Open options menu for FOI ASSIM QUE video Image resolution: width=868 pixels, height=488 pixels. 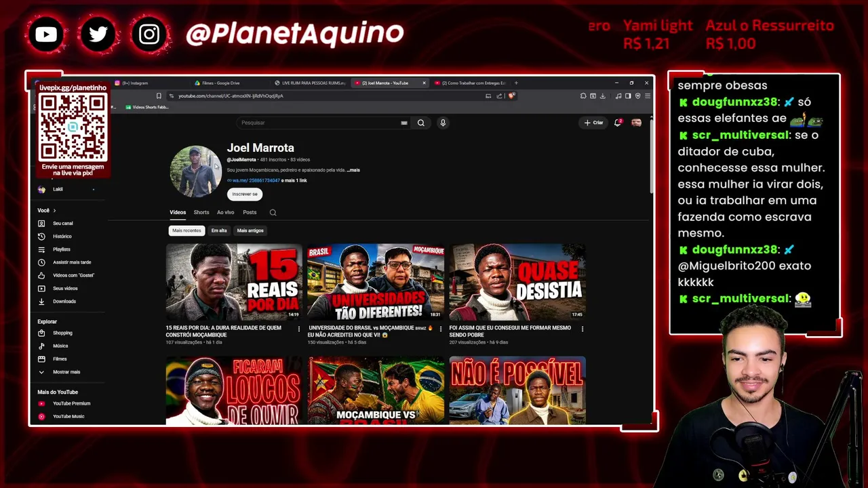pos(583,329)
